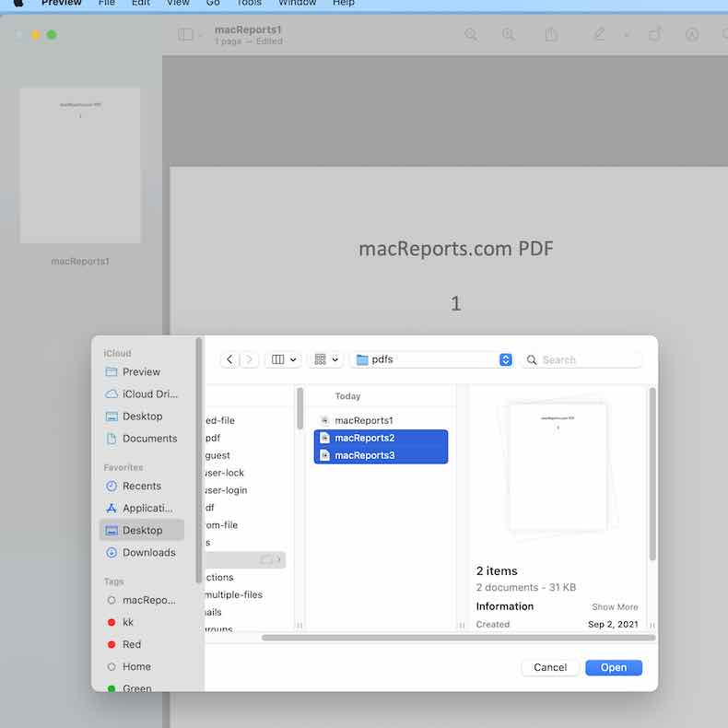Screen dimensions: 728x728
Task: Click the om-file folder row
Action: click(245, 525)
